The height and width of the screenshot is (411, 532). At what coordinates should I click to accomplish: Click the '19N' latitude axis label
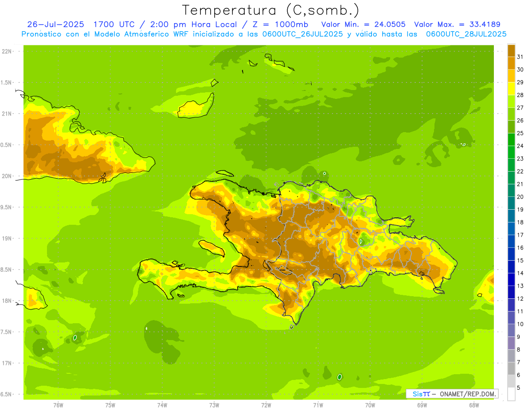pos(6,239)
